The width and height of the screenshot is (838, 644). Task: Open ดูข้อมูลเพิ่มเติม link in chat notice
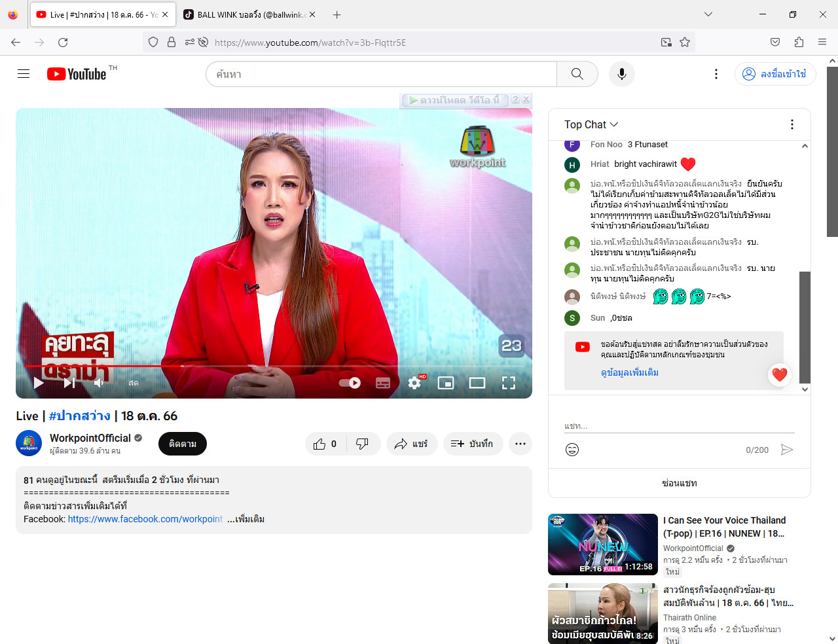click(630, 372)
